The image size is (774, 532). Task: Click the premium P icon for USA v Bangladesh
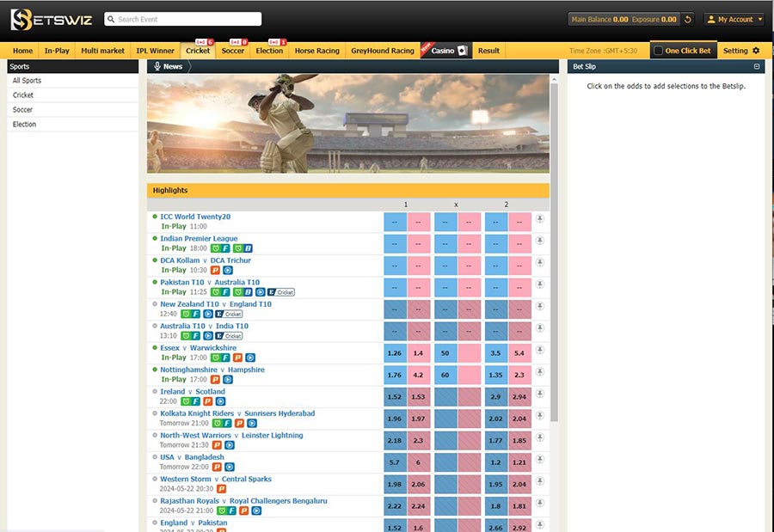point(216,468)
